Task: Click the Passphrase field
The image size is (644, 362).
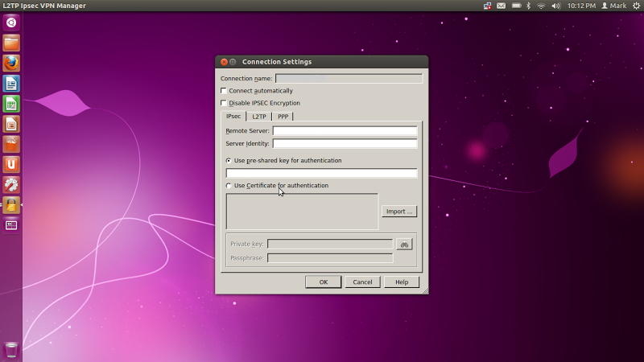Action: tap(330, 257)
